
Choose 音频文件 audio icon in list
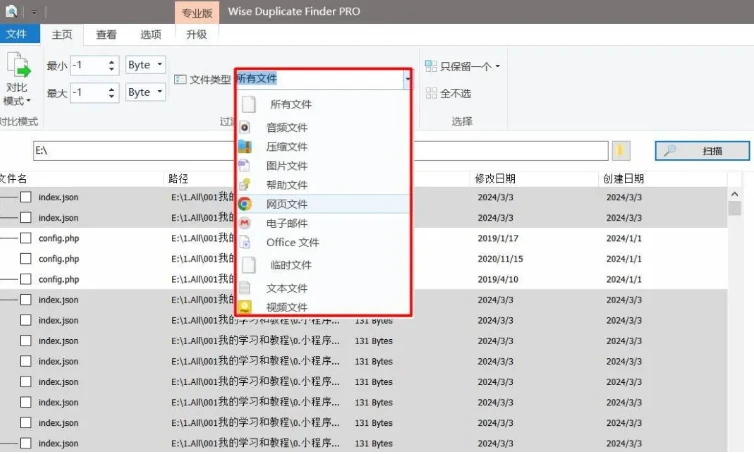click(244, 127)
